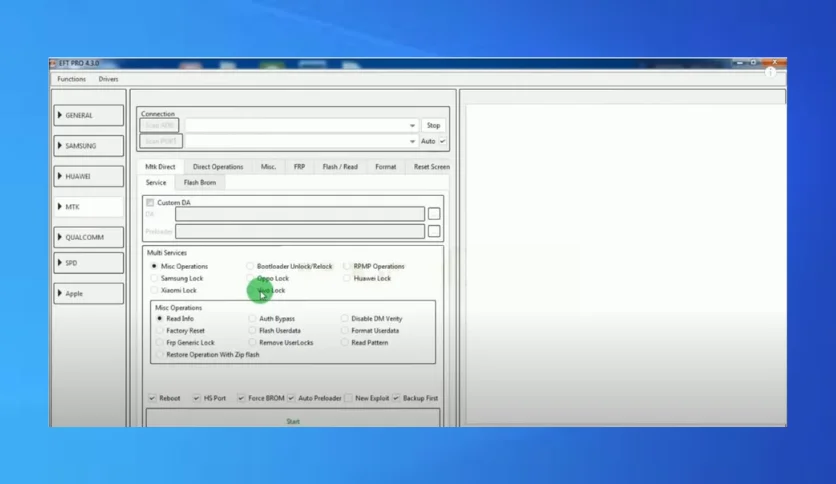Select Remove UserLocks operation
Viewport: 836px width, 484px height.
pyautogui.click(x=252, y=343)
